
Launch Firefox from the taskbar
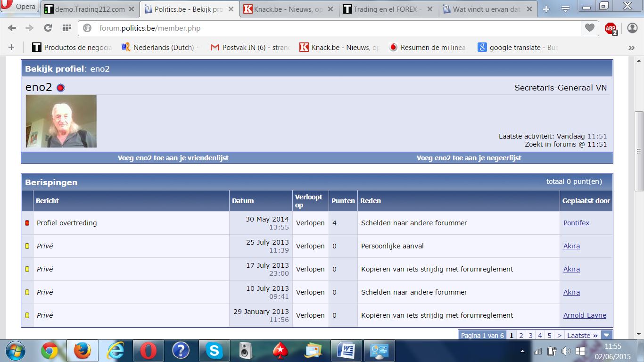pos(82,351)
